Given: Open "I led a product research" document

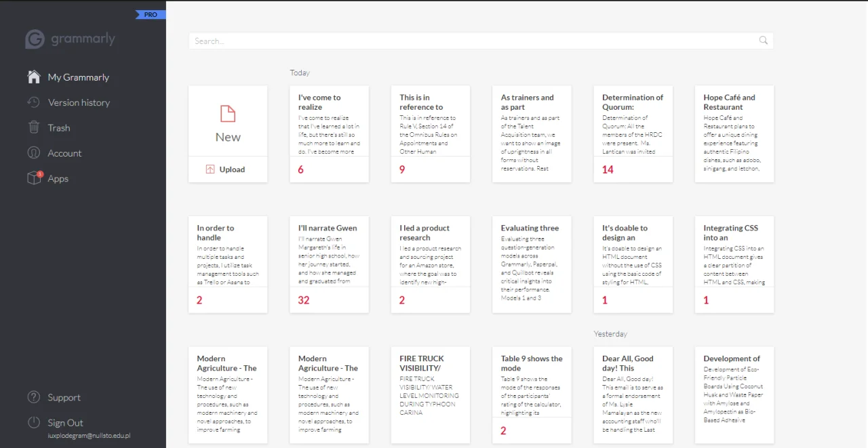Looking at the screenshot, I should [x=431, y=264].
